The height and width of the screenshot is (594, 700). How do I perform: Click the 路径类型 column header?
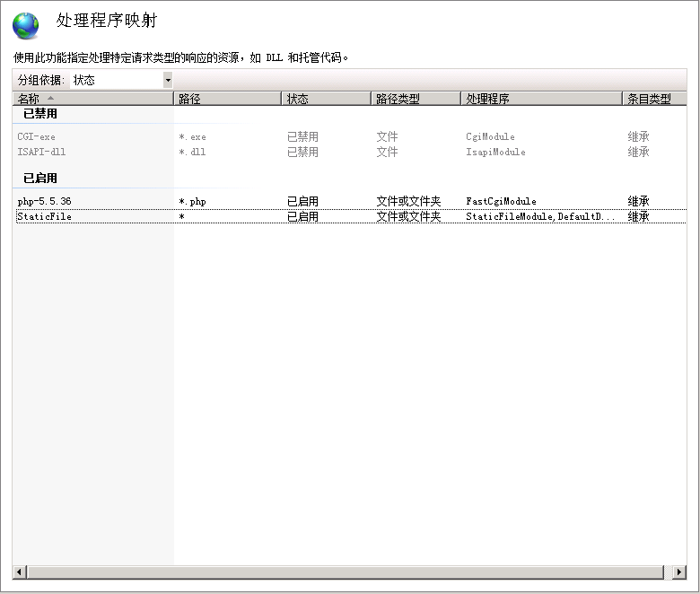[398, 99]
